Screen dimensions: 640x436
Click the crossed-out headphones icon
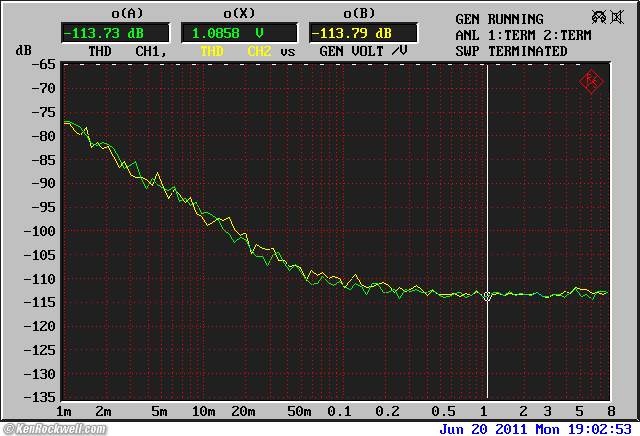tap(599, 17)
